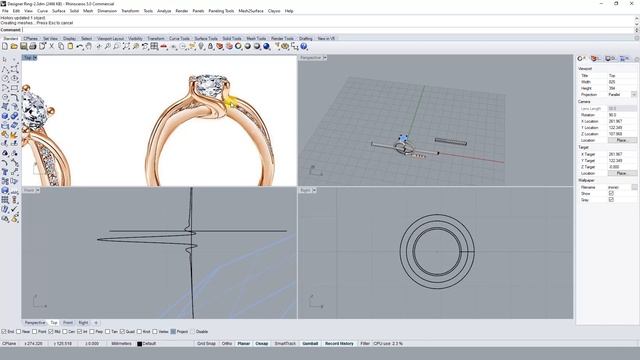
Task: Click the light bulb Hide objects icon
Action: 201,47
